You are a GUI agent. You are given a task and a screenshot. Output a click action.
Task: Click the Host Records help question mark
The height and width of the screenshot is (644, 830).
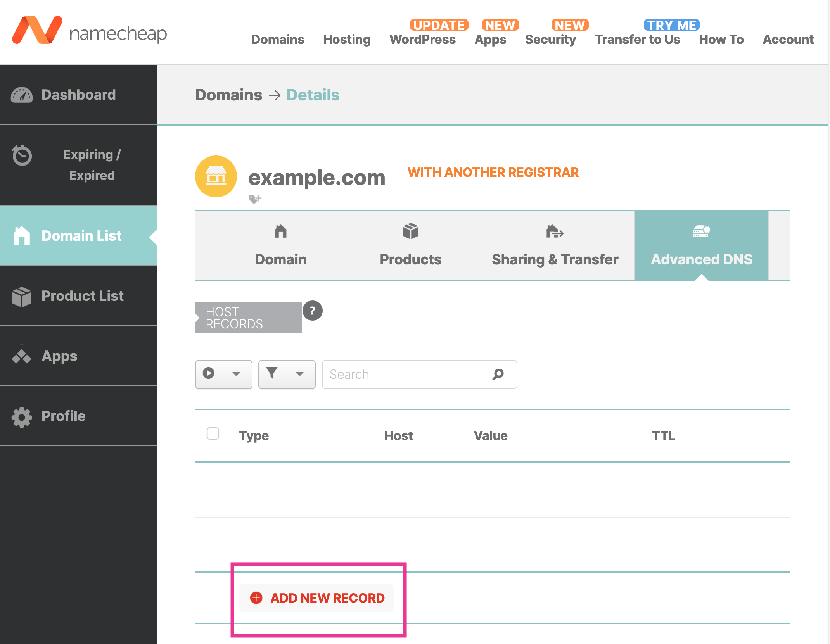click(312, 311)
